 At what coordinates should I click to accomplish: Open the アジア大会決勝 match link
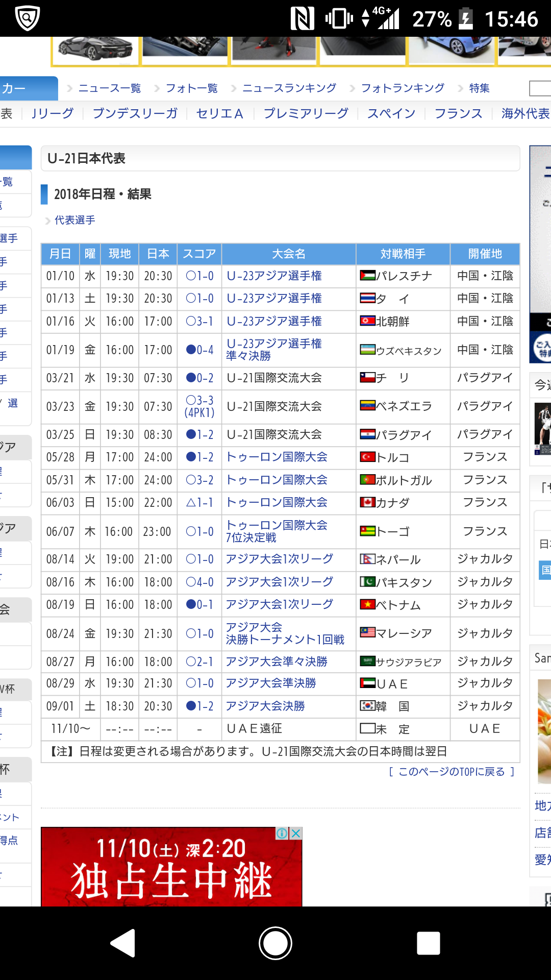click(x=265, y=706)
